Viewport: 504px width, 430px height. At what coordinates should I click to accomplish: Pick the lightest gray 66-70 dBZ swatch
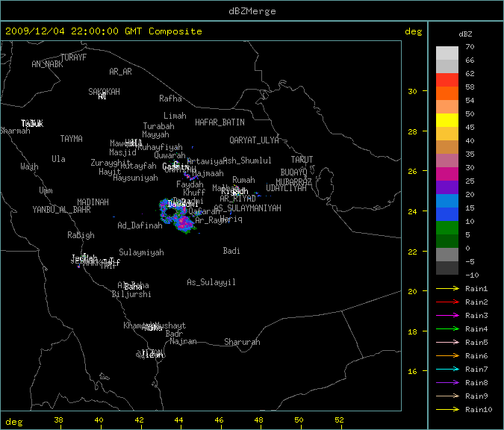[x=447, y=53]
